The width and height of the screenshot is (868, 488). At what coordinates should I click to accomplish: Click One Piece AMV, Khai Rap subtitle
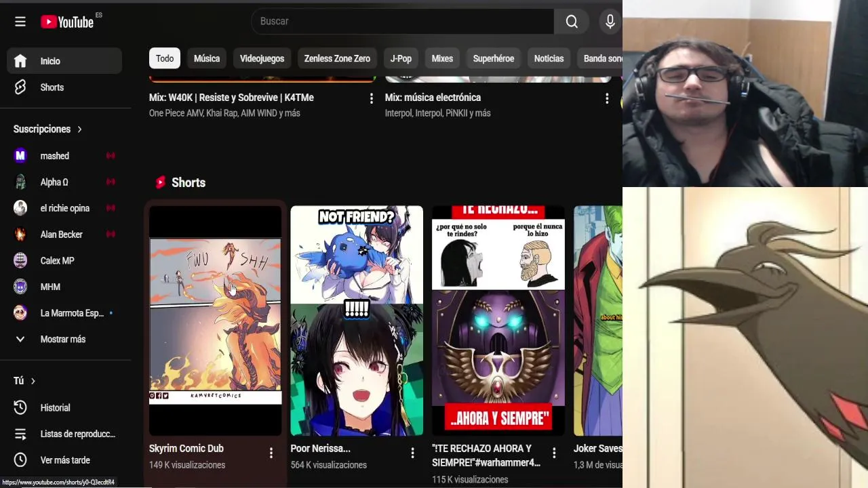(x=224, y=113)
